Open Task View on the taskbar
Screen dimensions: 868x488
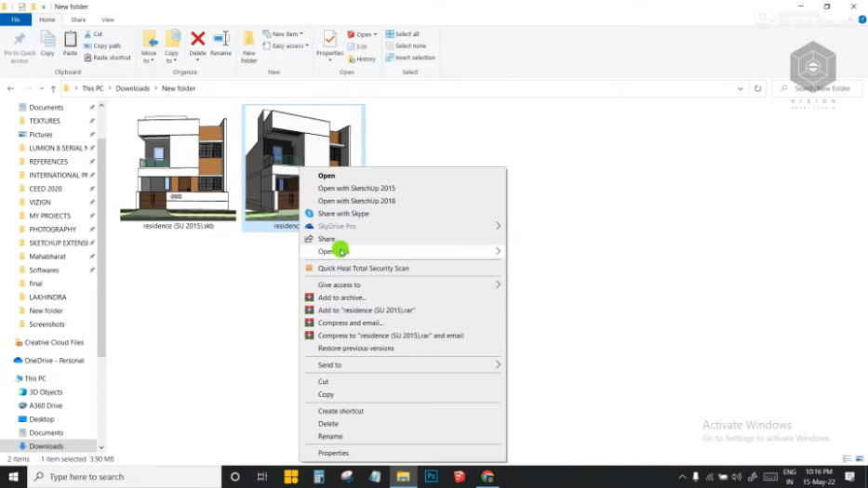click(262, 476)
